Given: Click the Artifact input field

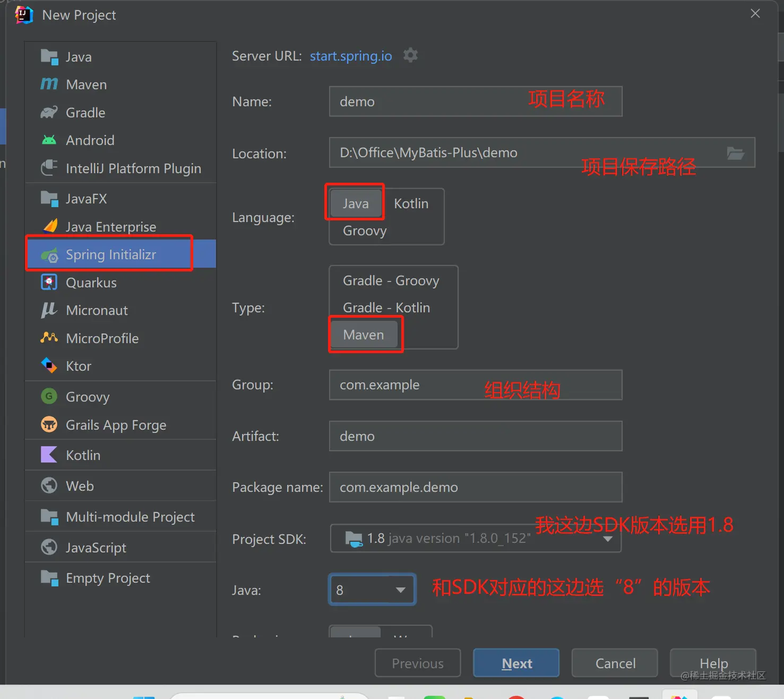Looking at the screenshot, I should [x=476, y=436].
